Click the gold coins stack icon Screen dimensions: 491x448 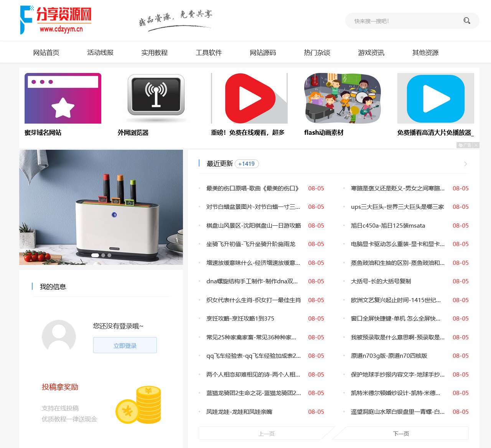click(138, 405)
